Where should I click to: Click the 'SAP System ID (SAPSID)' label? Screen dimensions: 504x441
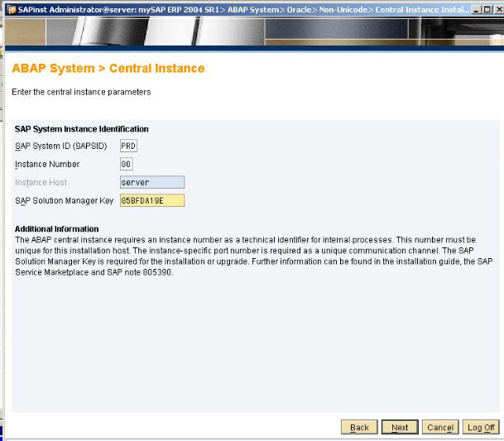point(61,146)
